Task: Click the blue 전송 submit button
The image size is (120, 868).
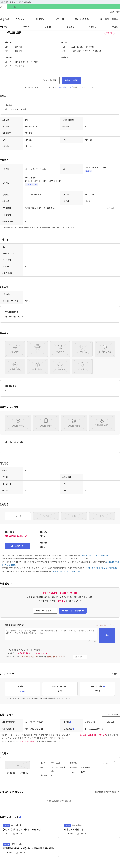Action: (107, 635)
